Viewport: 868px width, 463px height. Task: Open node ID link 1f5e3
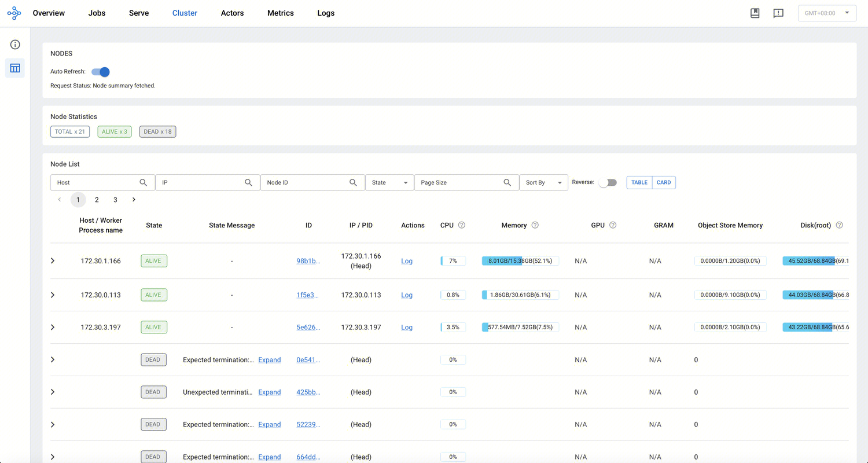tap(308, 295)
